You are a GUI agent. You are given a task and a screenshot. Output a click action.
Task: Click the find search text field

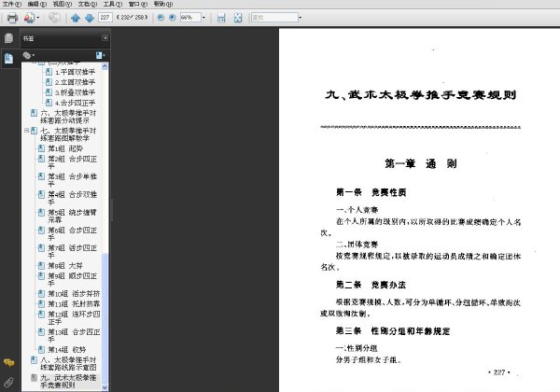(x=274, y=17)
